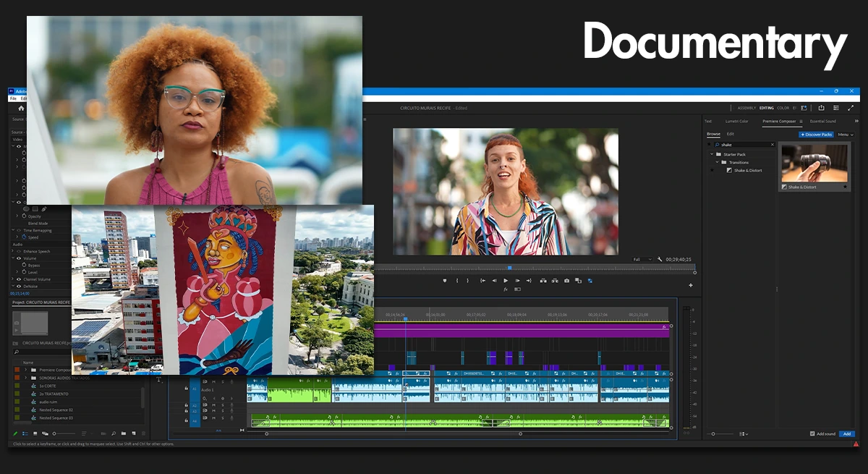Open the Premiere Composer Menu dropdown
This screenshot has height=474, width=868.
tap(846, 135)
